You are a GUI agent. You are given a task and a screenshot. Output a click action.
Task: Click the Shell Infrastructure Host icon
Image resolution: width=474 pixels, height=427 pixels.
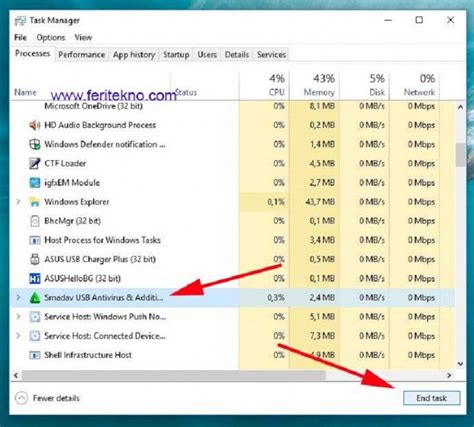point(35,355)
